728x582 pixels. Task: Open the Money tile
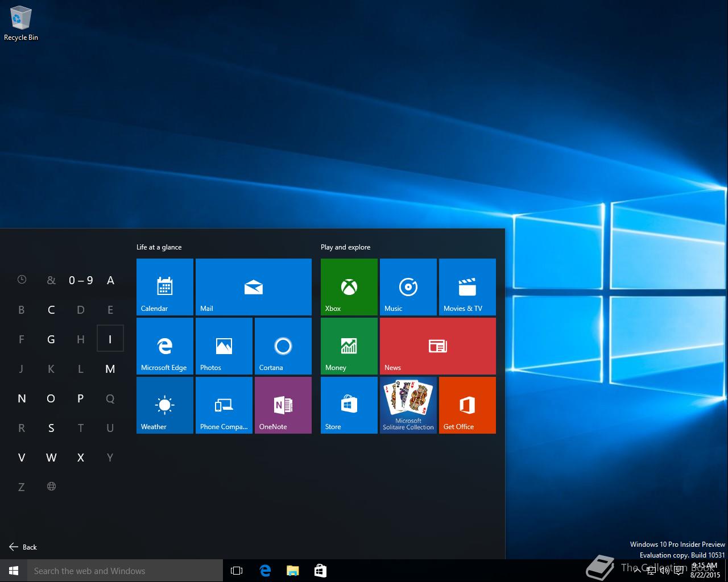click(x=349, y=346)
